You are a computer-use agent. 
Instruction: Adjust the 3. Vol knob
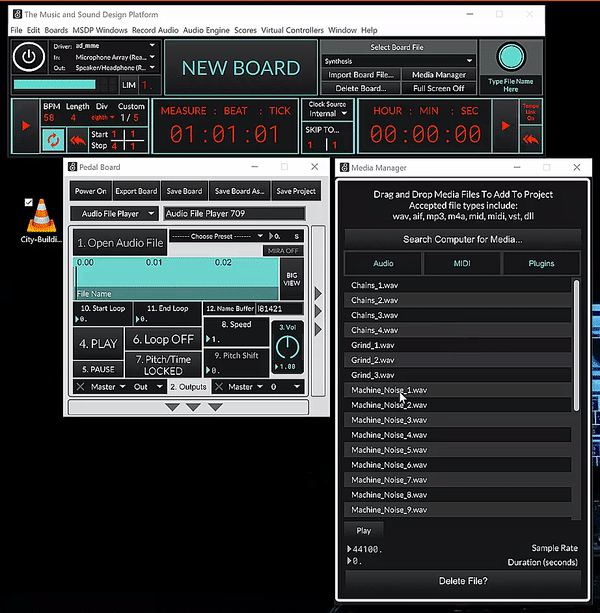tap(287, 347)
